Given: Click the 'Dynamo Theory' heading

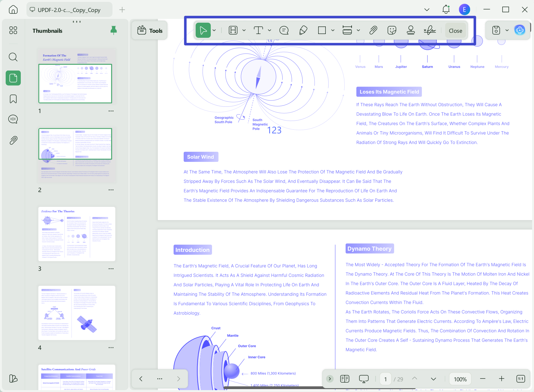Looking at the screenshot, I should [370, 249].
